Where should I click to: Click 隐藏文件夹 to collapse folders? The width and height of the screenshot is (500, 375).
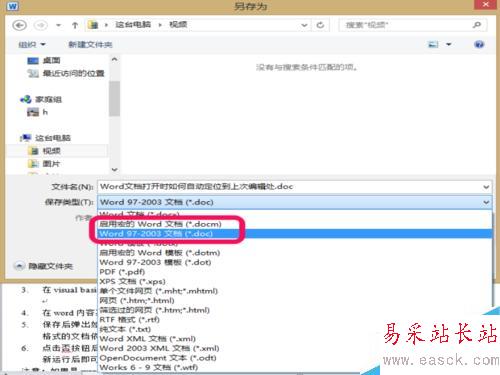point(44,266)
